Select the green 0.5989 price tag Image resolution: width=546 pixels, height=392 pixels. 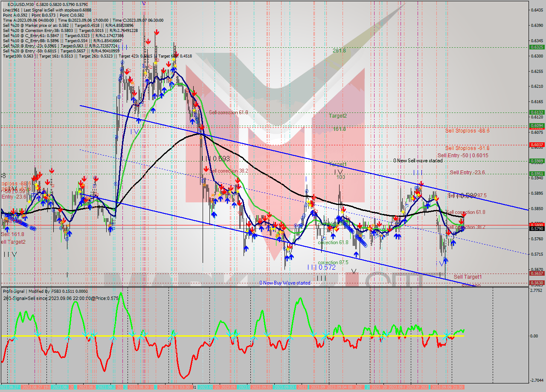pos(536,161)
